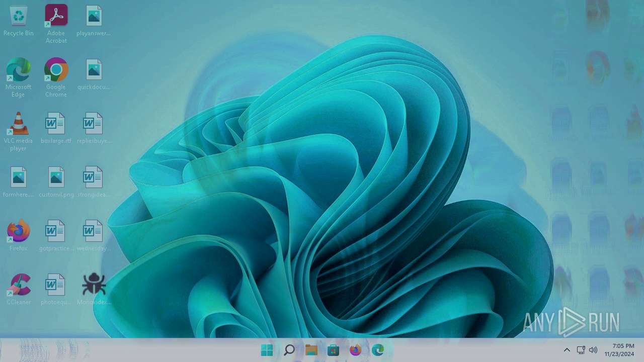Open Microsoft Edge from the taskbar
644x362 pixels.
coord(378,350)
